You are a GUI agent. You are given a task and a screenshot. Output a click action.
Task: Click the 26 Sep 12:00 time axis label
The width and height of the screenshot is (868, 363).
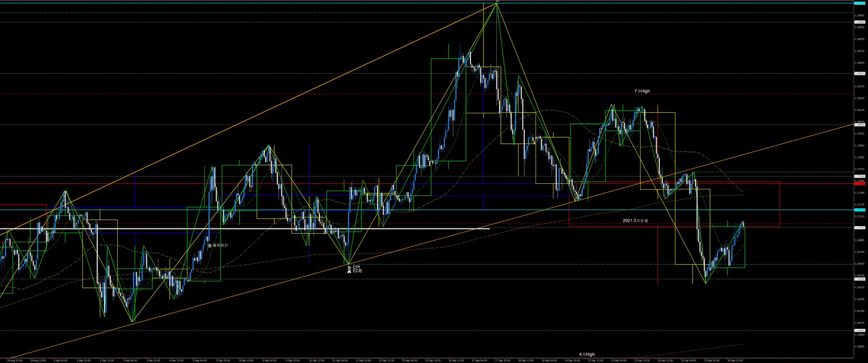(x=735, y=360)
